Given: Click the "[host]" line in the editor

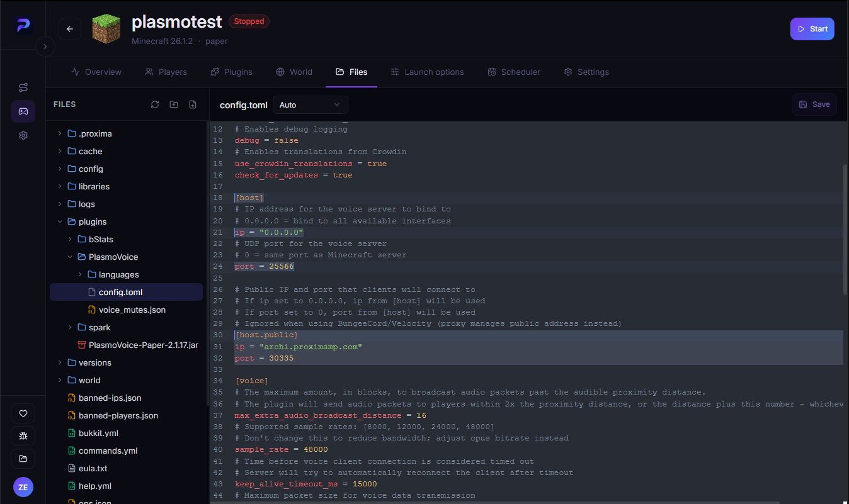Looking at the screenshot, I should click(249, 198).
